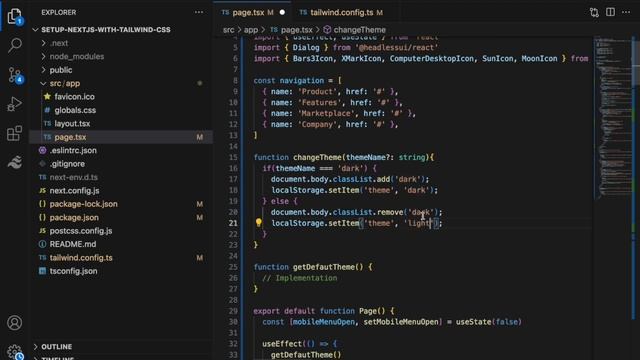Click the .eslintrc.json file icon
The height and width of the screenshot is (360, 640).
point(42,150)
